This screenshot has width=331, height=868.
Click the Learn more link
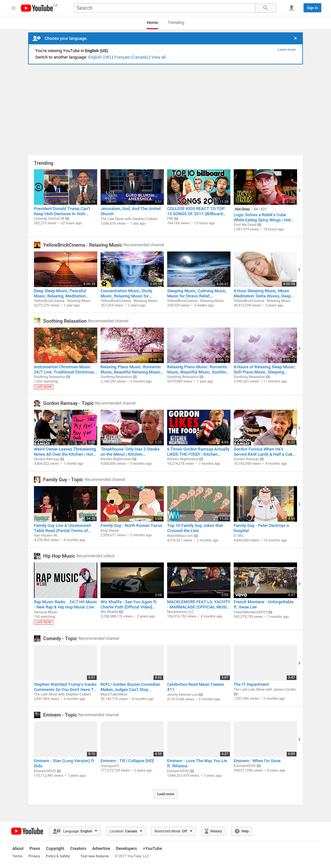click(287, 50)
